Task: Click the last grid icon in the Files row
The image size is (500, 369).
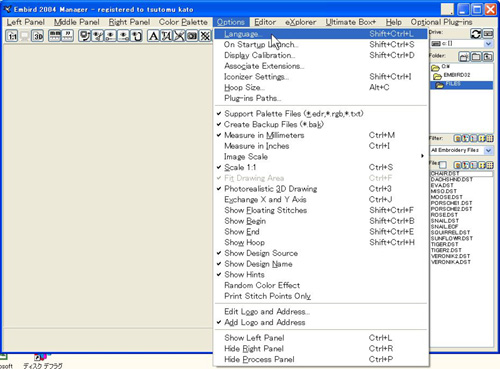Action: pyautogui.click(x=490, y=165)
